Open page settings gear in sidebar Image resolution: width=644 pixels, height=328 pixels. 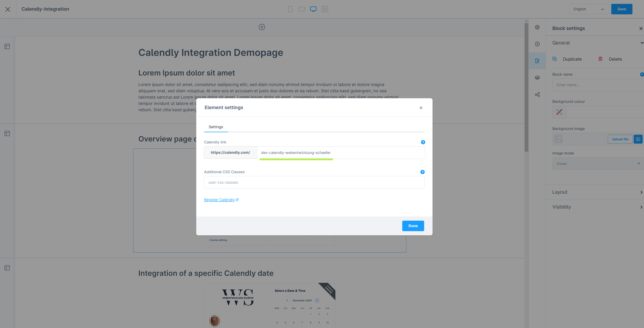coord(537,27)
